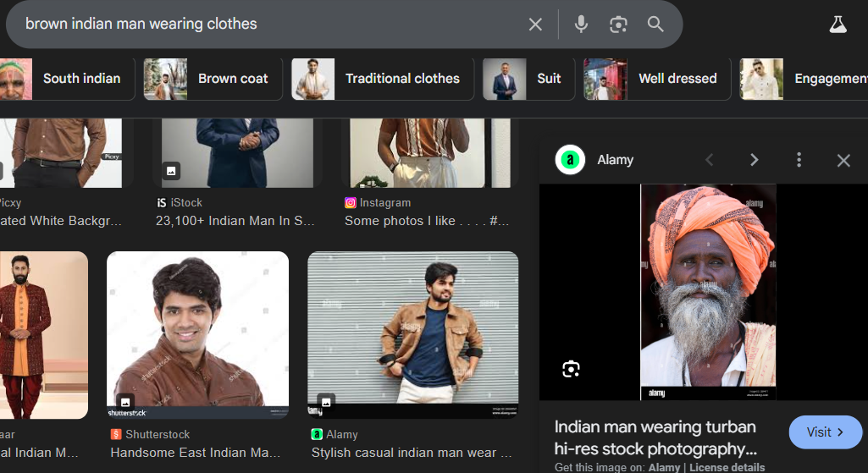Open Search Labs flask icon
The image size is (868, 473).
pos(838,25)
